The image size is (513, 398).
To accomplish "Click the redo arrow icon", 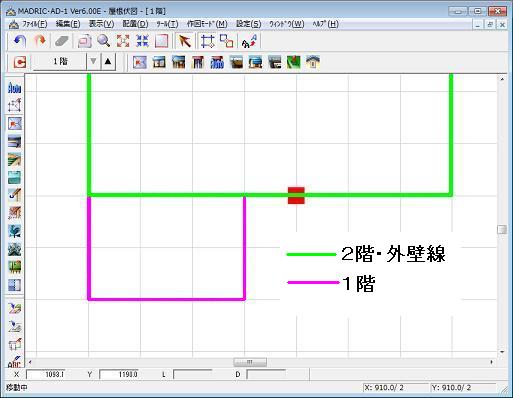I will pos(40,41).
